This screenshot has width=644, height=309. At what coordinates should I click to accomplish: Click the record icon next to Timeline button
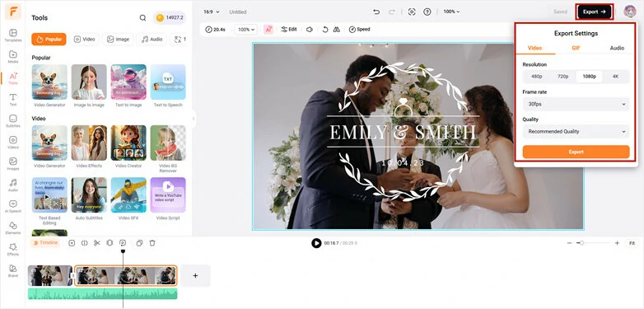(x=72, y=243)
